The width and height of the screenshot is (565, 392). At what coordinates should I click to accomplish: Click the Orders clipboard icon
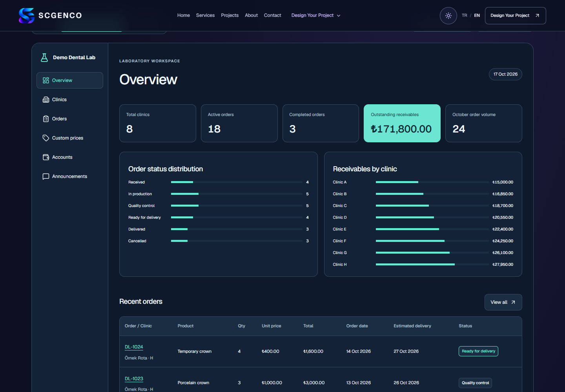46,119
